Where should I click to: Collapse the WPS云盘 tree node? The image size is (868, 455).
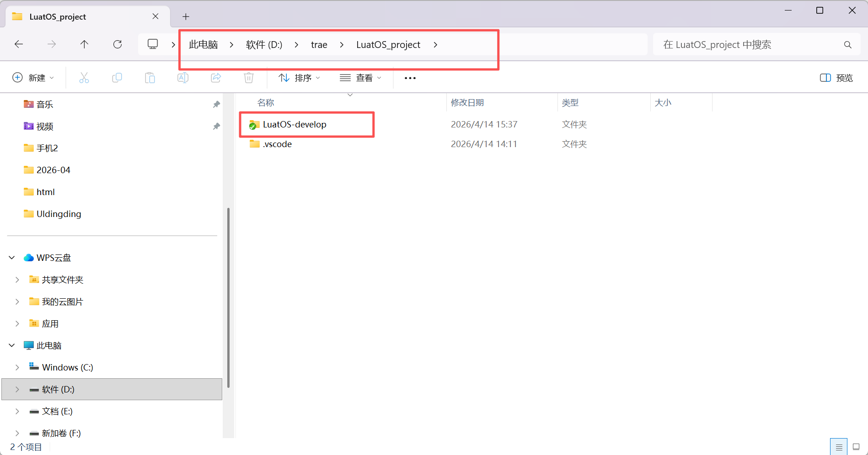tap(12, 258)
